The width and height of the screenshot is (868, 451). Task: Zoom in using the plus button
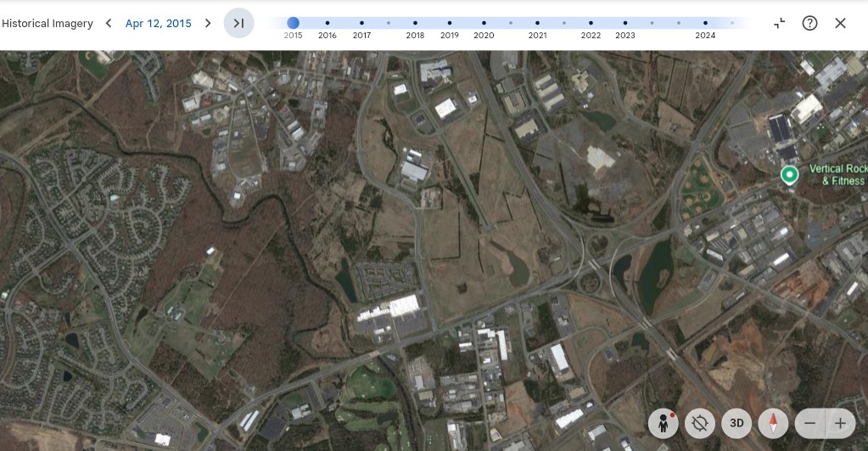pos(840,423)
